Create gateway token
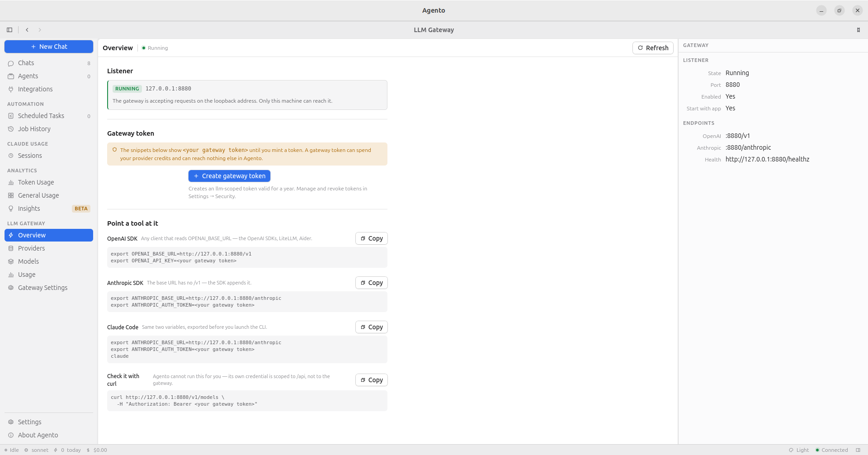The height and width of the screenshot is (455, 868). 229,176
